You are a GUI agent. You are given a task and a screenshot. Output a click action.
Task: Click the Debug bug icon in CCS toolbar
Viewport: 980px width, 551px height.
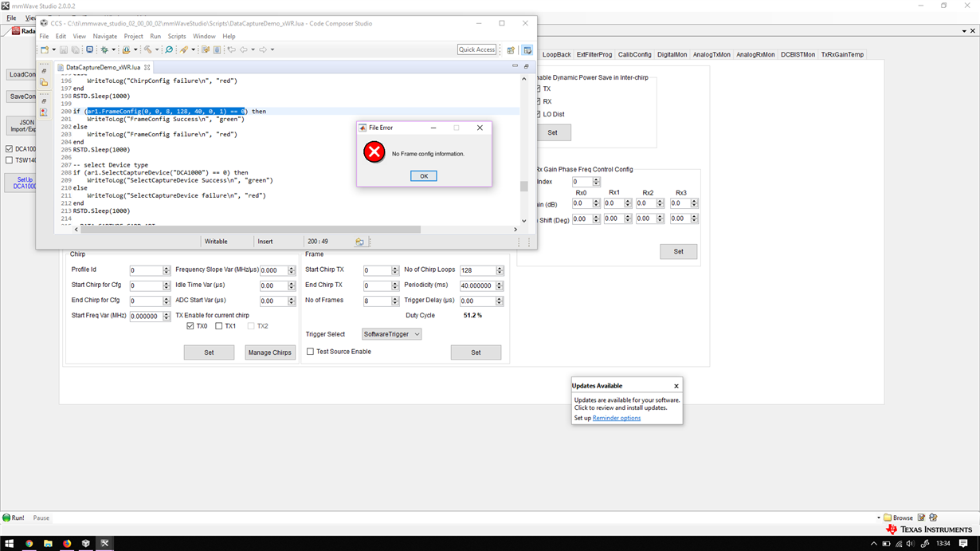click(104, 49)
